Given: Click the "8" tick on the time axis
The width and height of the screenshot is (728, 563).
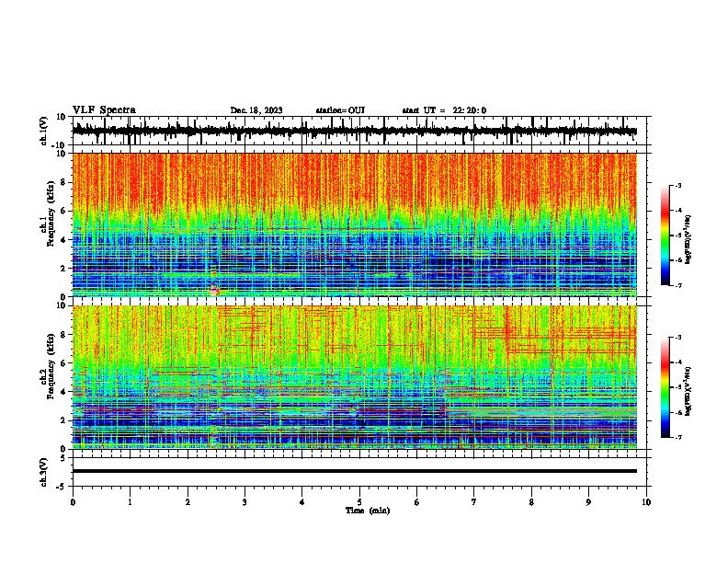Looking at the screenshot, I should pos(531,502).
